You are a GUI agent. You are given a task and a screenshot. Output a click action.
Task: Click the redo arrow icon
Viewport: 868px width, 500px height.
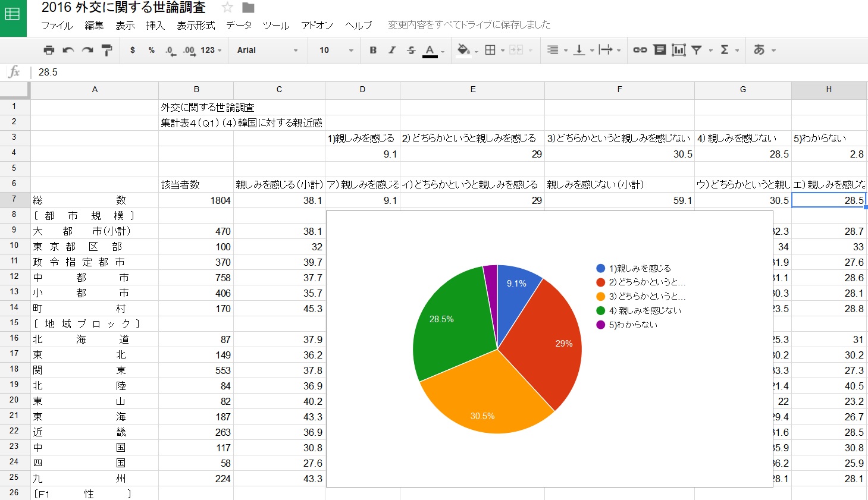coord(87,50)
